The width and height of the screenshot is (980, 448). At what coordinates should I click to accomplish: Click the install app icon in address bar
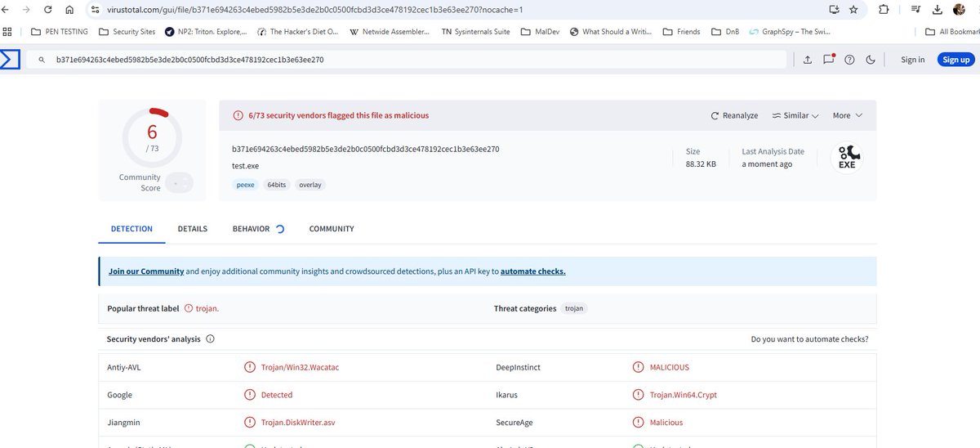(x=834, y=10)
